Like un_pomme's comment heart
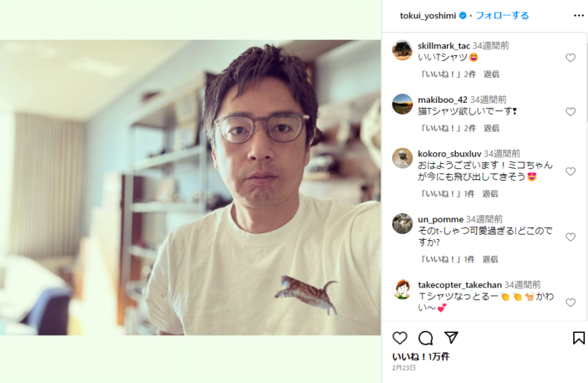Image resolution: width=588 pixels, height=383 pixels. 570,237
